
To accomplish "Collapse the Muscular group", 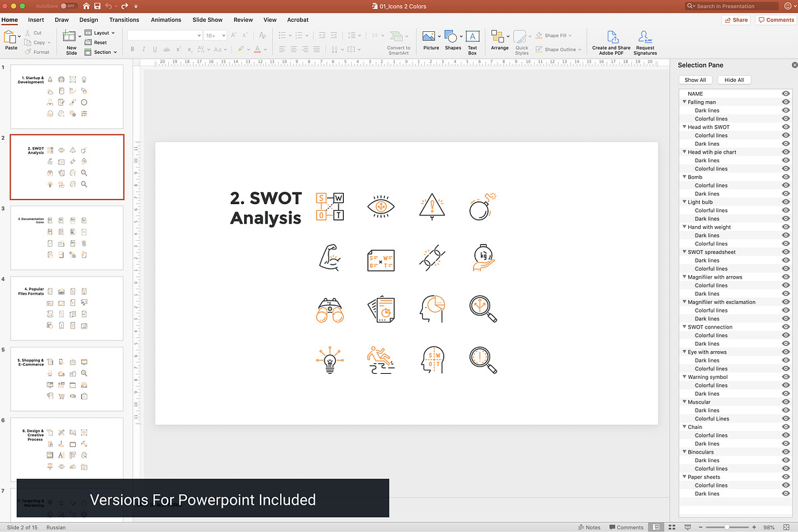I will tap(684, 402).
